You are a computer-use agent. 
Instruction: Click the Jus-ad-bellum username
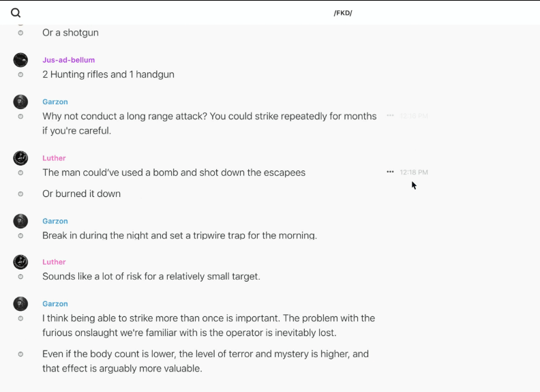click(x=68, y=60)
